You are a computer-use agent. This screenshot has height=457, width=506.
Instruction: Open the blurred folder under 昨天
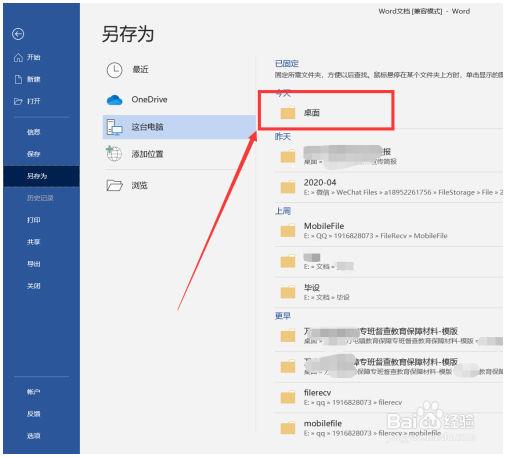[389, 156]
